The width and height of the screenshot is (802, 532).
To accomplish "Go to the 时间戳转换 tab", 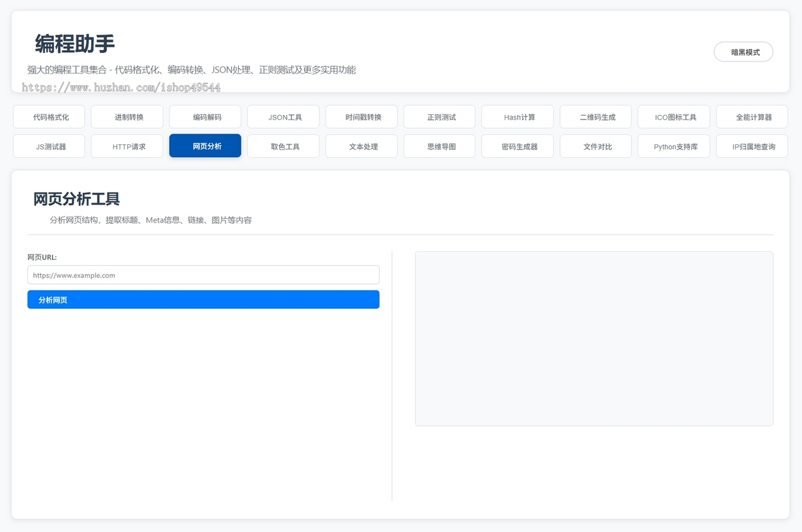I will point(362,117).
